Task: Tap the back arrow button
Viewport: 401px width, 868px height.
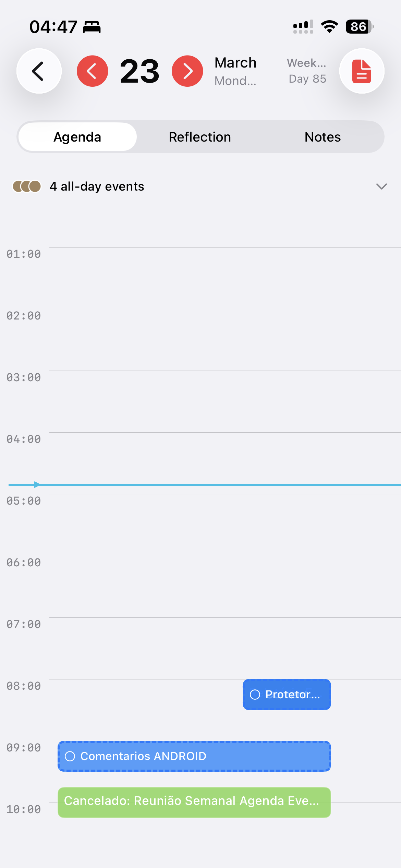Action: tap(39, 71)
